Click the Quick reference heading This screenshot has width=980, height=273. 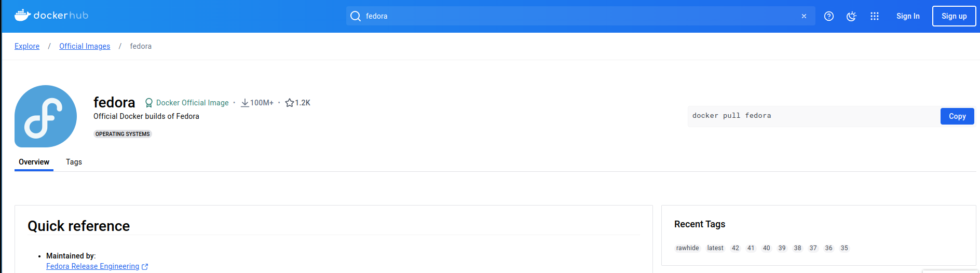point(78,226)
